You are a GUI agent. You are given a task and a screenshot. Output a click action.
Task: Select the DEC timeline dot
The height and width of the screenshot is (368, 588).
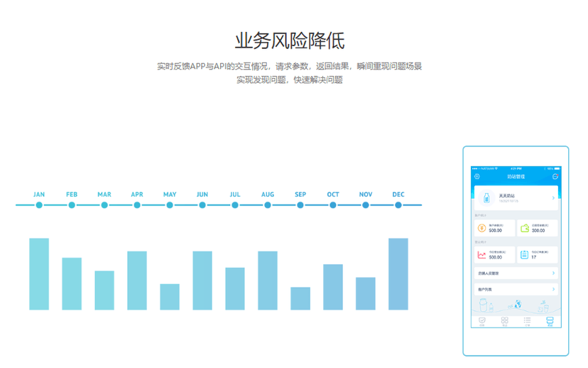398,205
